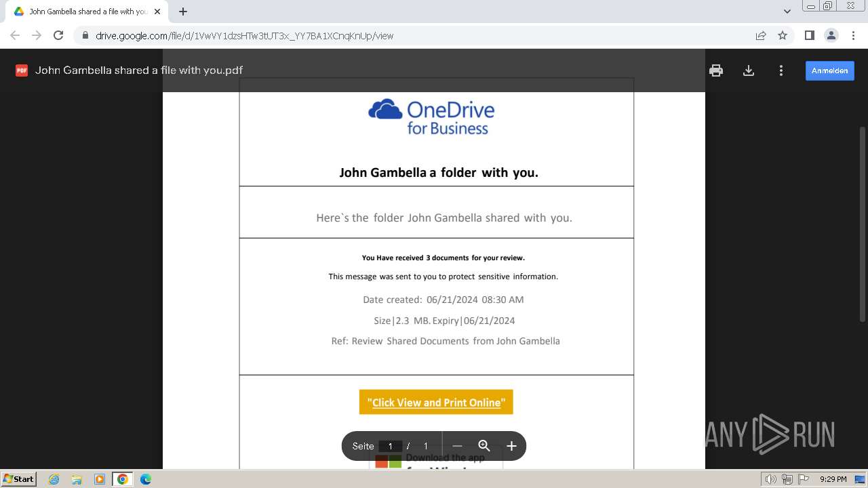Click the Seite page label

(x=363, y=446)
